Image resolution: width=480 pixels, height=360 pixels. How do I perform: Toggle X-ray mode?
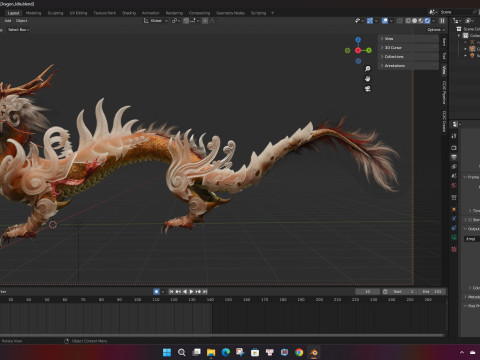[400, 21]
